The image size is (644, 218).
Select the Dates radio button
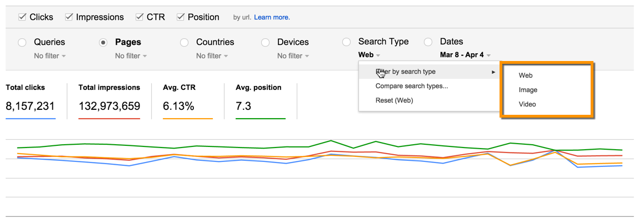(428, 42)
